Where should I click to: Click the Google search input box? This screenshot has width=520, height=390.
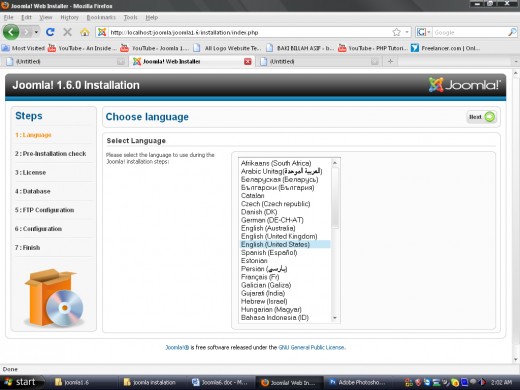(x=470, y=32)
